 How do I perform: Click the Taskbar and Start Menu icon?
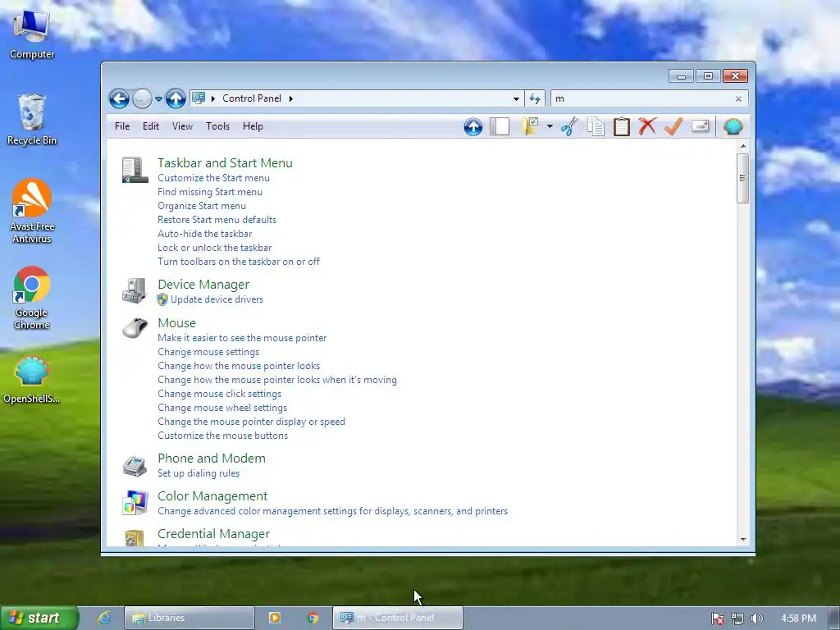coord(135,170)
